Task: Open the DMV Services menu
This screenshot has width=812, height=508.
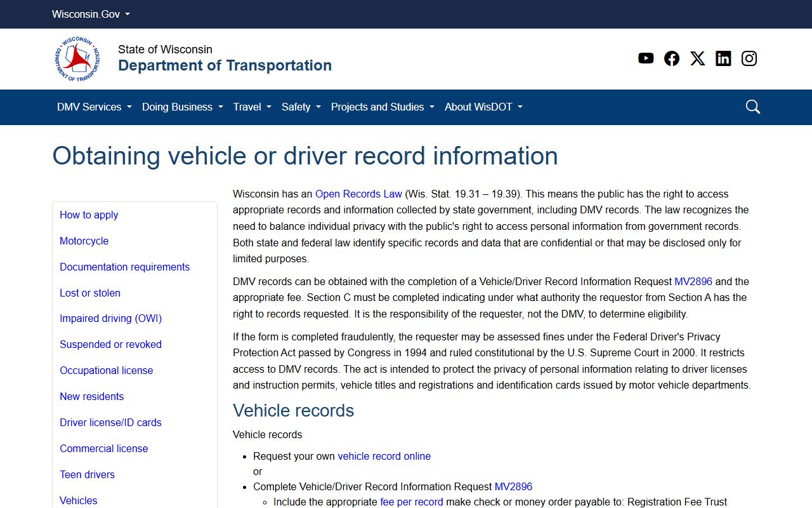Action: 95,107
